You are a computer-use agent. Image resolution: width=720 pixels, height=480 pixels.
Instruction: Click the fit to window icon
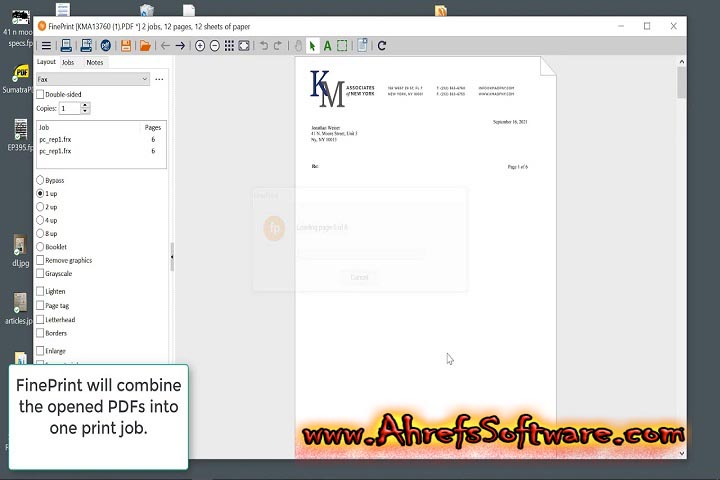[x=244, y=45]
